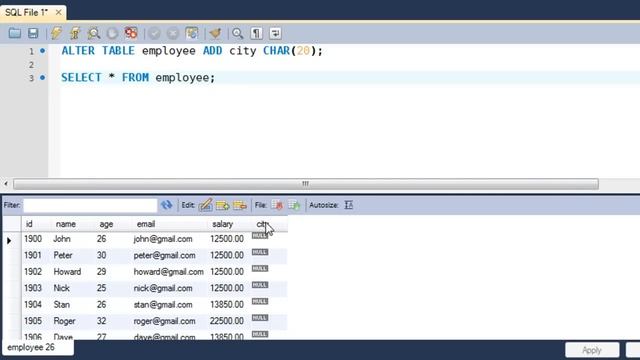This screenshot has width=640, height=360.
Task: Select salary cell 22500.00
Action: tap(227, 321)
